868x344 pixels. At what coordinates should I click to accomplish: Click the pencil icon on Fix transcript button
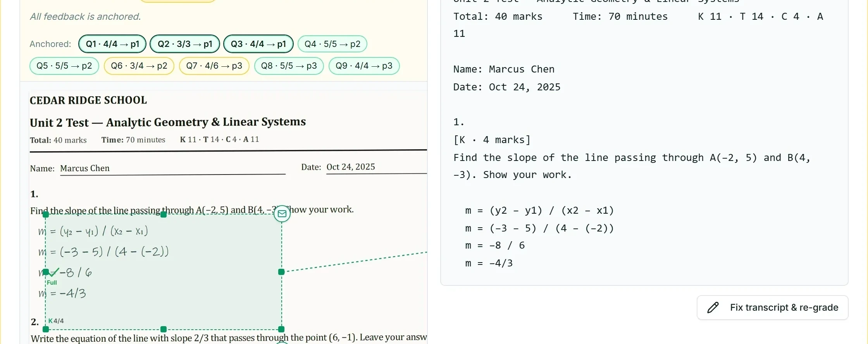[x=713, y=308]
